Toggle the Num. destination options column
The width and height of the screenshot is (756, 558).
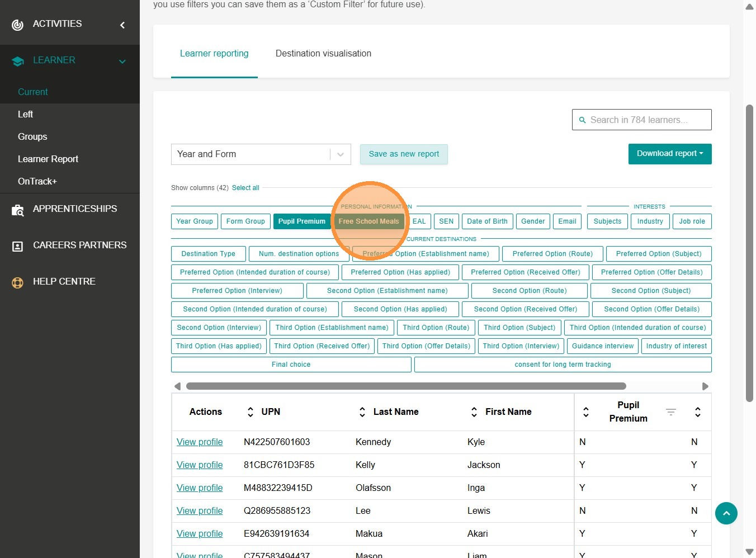pos(299,254)
